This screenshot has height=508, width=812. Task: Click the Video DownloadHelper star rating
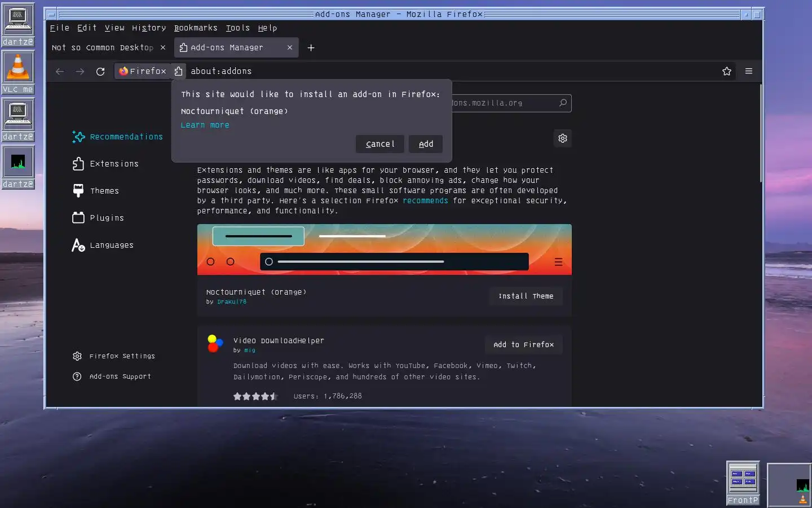click(255, 396)
